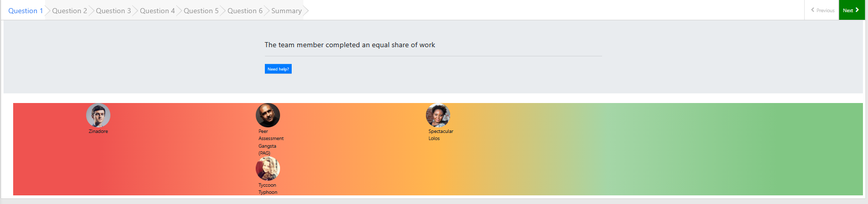868x204 pixels.
Task: Click the Spectacular Lolos name label
Action: [x=440, y=135]
